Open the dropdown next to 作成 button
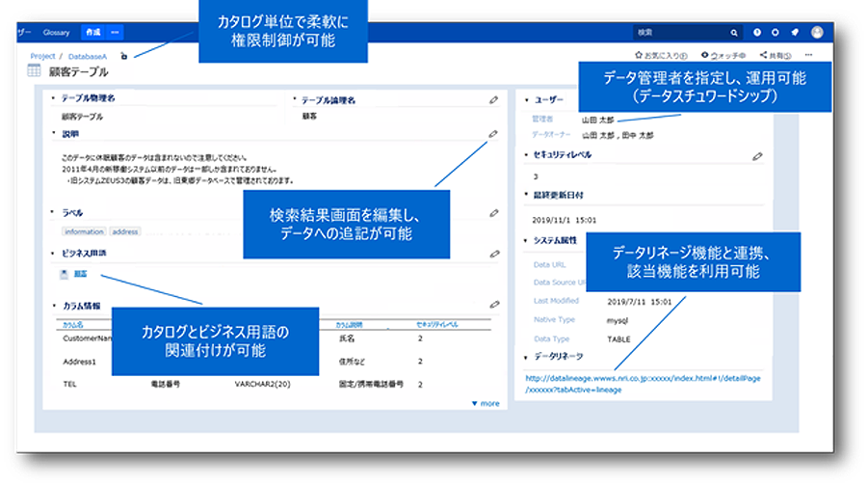Screen dimensions: 868x486 [x=116, y=32]
